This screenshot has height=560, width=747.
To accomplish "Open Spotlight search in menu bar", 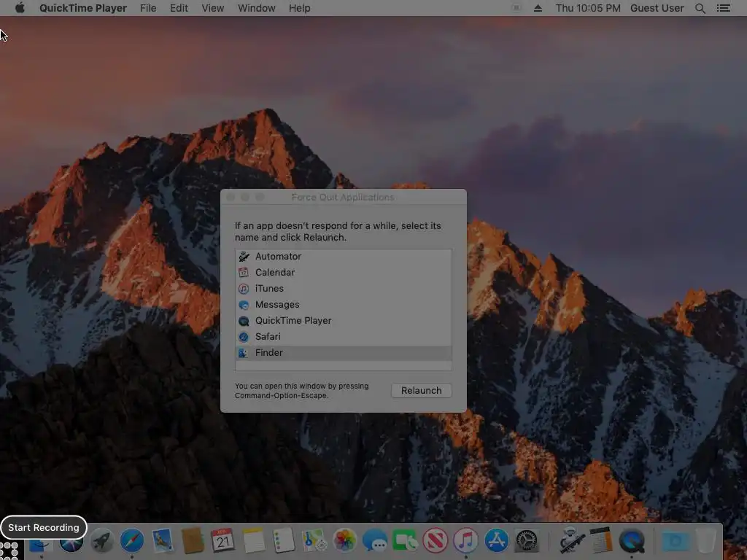I will click(x=700, y=8).
